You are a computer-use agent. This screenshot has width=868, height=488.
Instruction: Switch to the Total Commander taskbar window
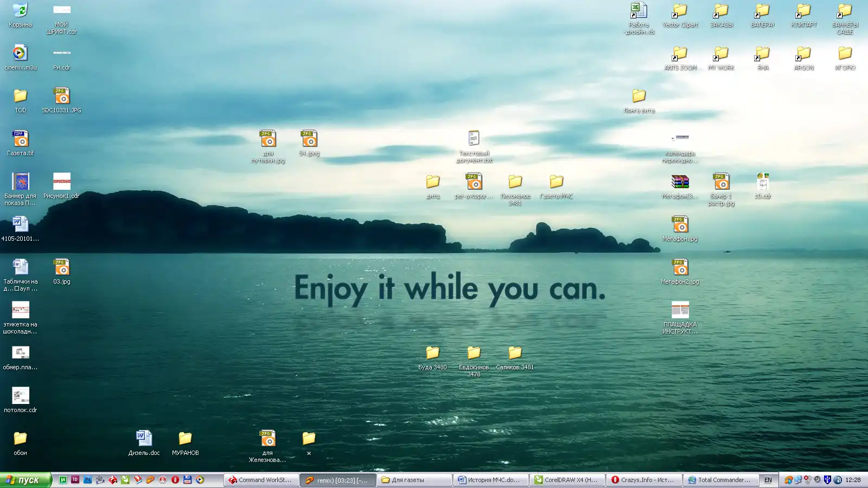click(719, 480)
